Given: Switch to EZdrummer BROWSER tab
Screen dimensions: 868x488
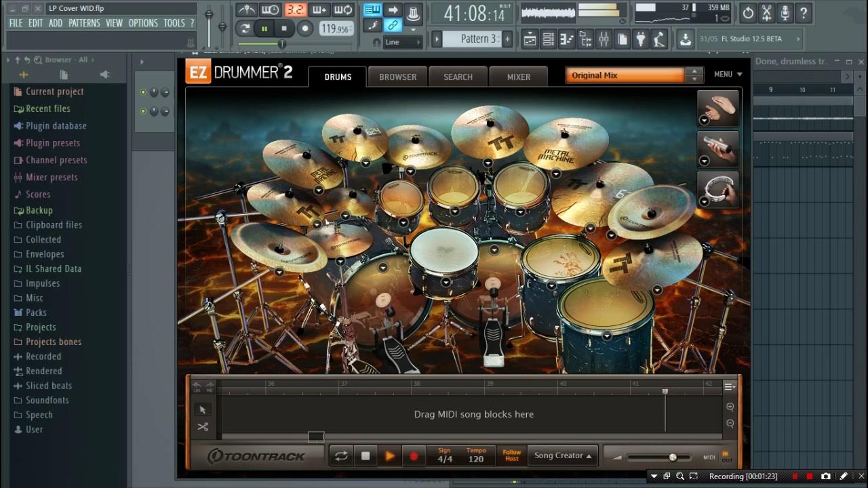Looking at the screenshot, I should click(398, 77).
